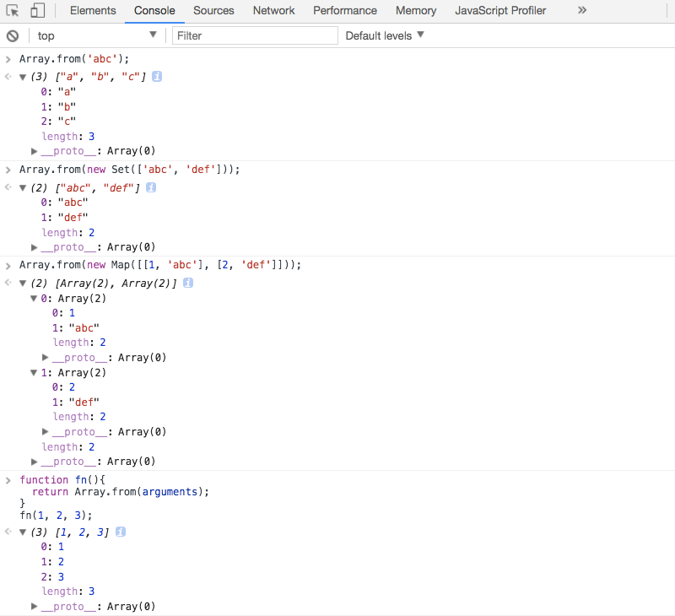
Task: Click the 2: 3 property row
Action: click(x=52, y=576)
